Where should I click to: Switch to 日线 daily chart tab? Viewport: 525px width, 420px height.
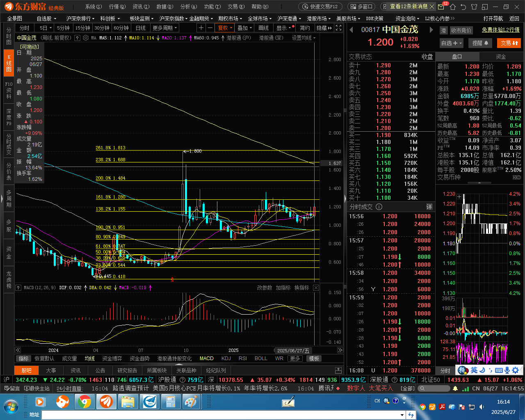click(x=141, y=28)
